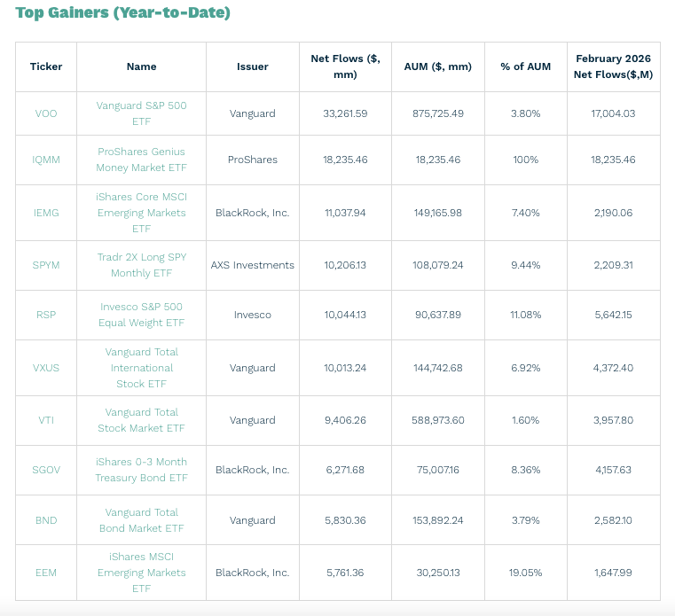Select the VXUS ticker link
This screenshot has height=616, width=675.
coord(46,368)
